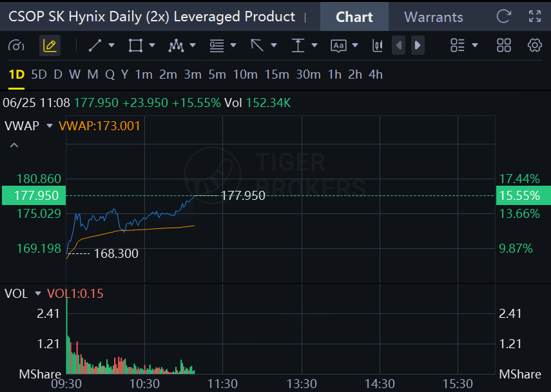
Task: Click the refresh chart icon
Action: (503, 16)
